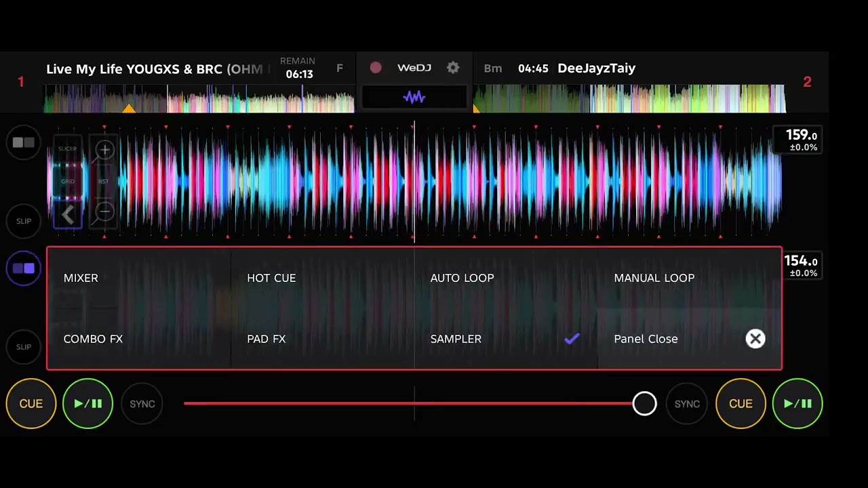Screen dimensions: 868x488
Task: Select deck number 1 indicator
Action: [21, 82]
